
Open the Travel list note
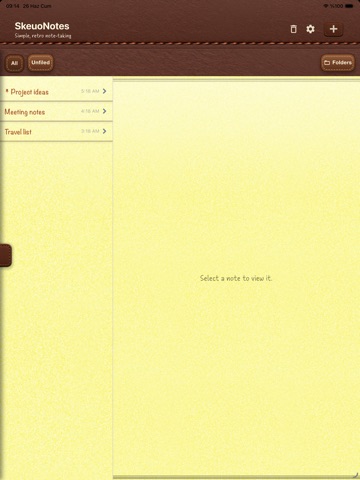pyautogui.click(x=56, y=131)
